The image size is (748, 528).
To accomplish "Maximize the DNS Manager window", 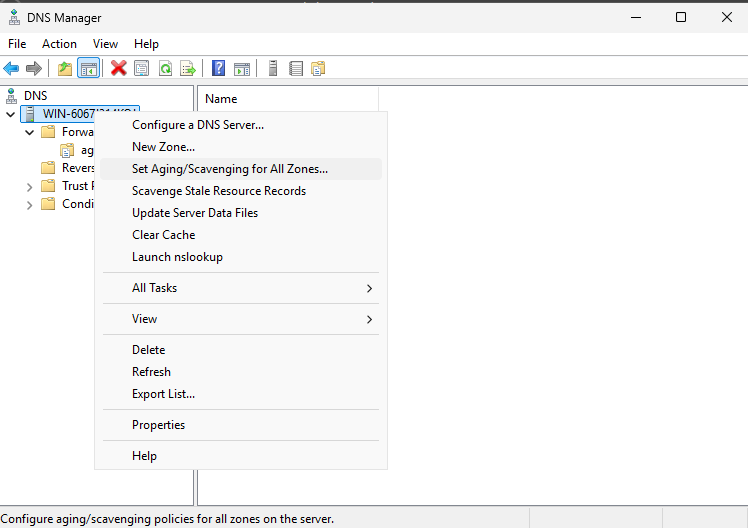I will pos(681,17).
